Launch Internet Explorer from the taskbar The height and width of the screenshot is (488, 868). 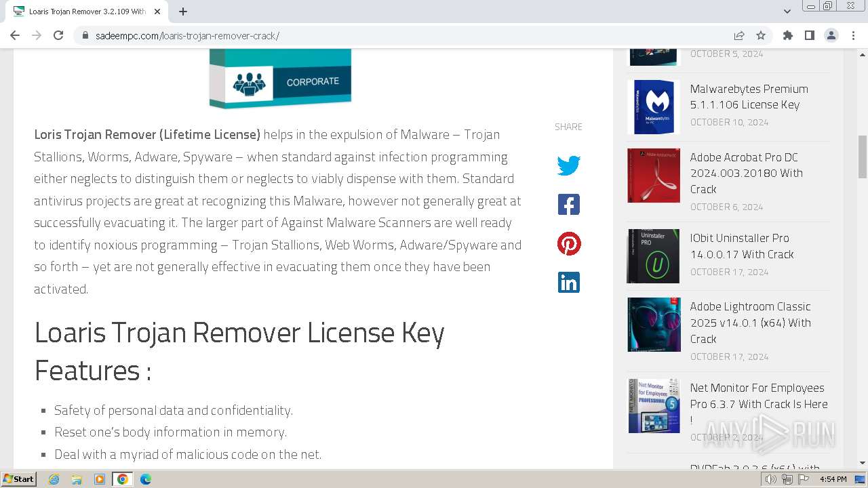pyautogui.click(x=54, y=479)
